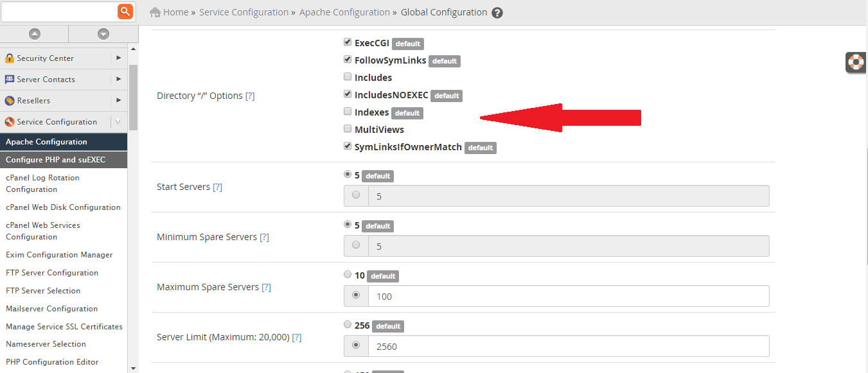Open Configure PHP and suEXEC menu item
The width and height of the screenshot is (868, 373).
point(55,160)
